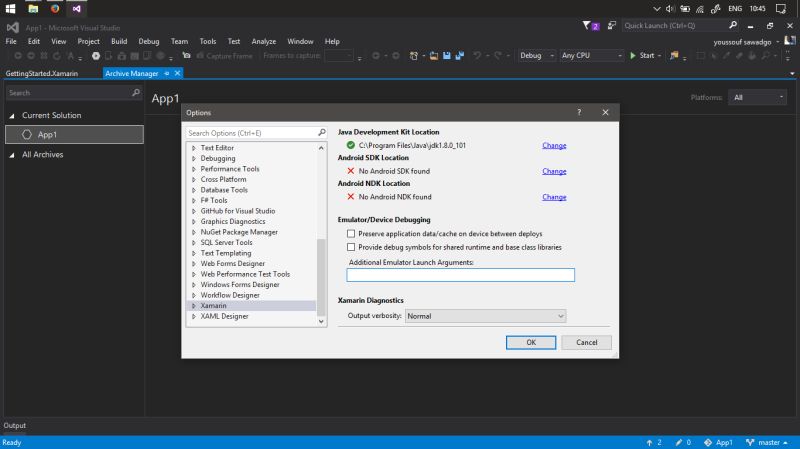Click the Quick Launch search field
The image size is (800, 449).
[x=674, y=26]
